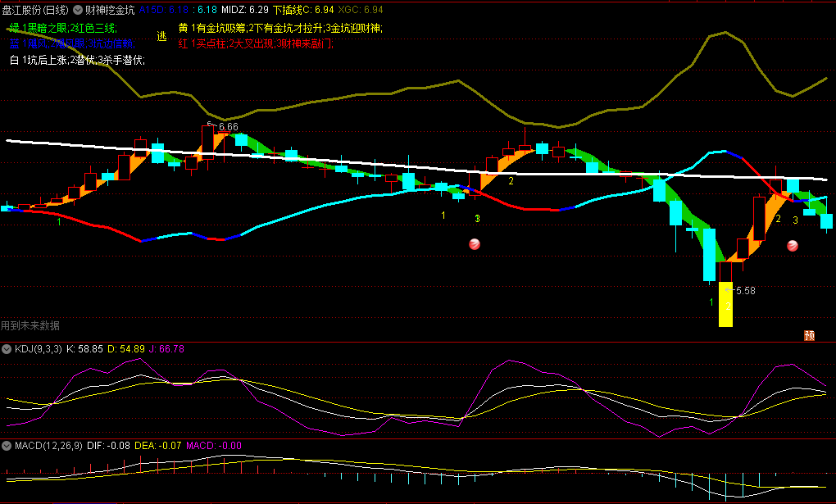Click the J: 66.78 value
Viewport: 836px width, 504px height.
(x=166, y=349)
